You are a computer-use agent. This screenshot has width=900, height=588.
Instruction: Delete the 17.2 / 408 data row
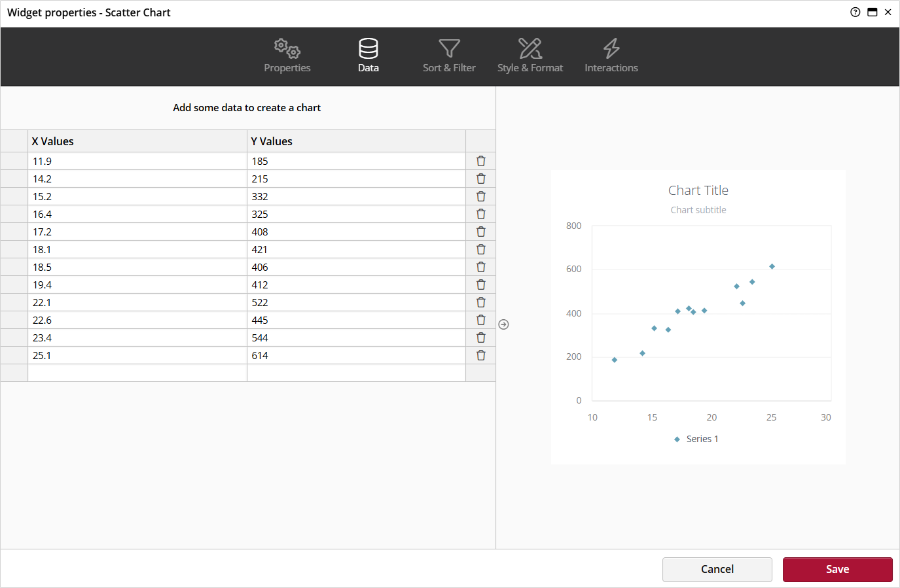click(481, 232)
